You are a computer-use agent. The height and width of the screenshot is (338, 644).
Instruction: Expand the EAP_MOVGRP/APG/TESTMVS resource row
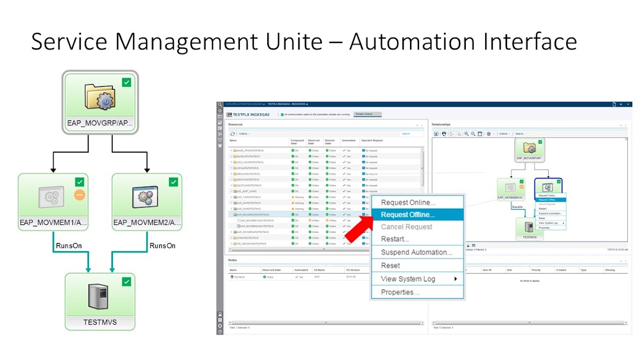pyautogui.click(x=231, y=213)
